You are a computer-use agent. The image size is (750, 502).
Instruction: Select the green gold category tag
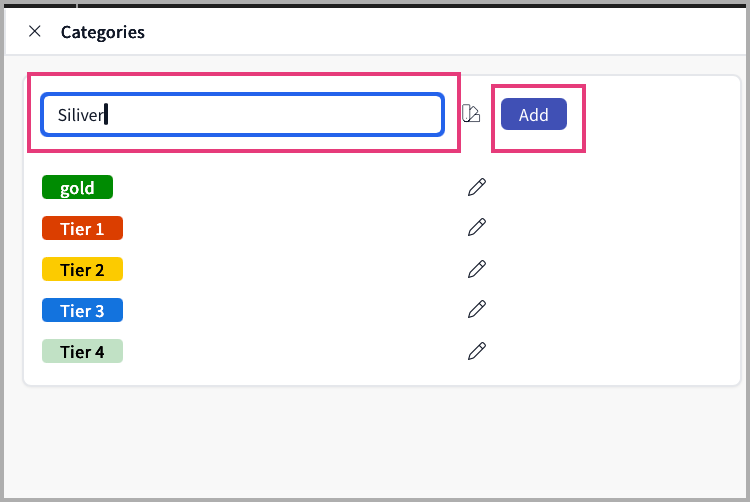(x=77, y=187)
